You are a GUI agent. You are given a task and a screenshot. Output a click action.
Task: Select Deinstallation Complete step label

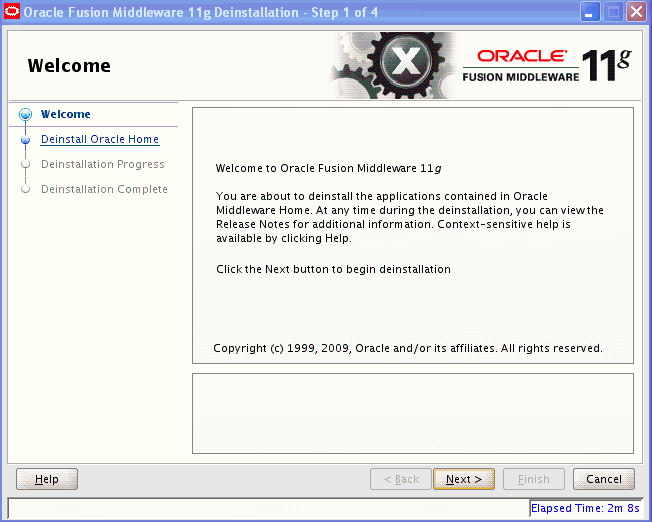[x=104, y=189]
